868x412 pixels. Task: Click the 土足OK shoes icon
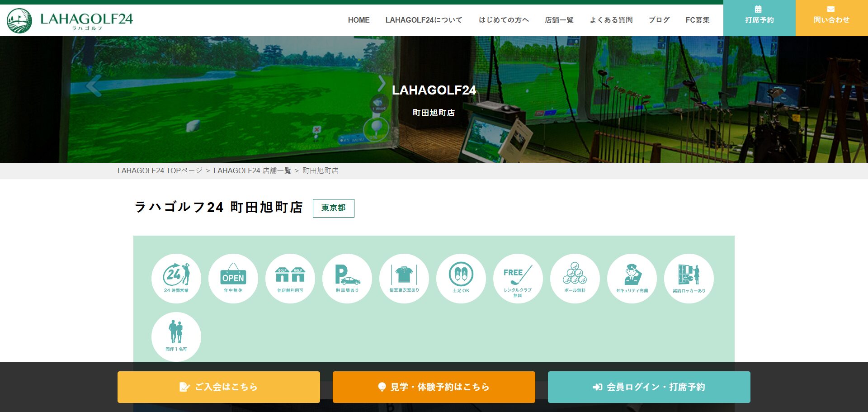tap(461, 279)
